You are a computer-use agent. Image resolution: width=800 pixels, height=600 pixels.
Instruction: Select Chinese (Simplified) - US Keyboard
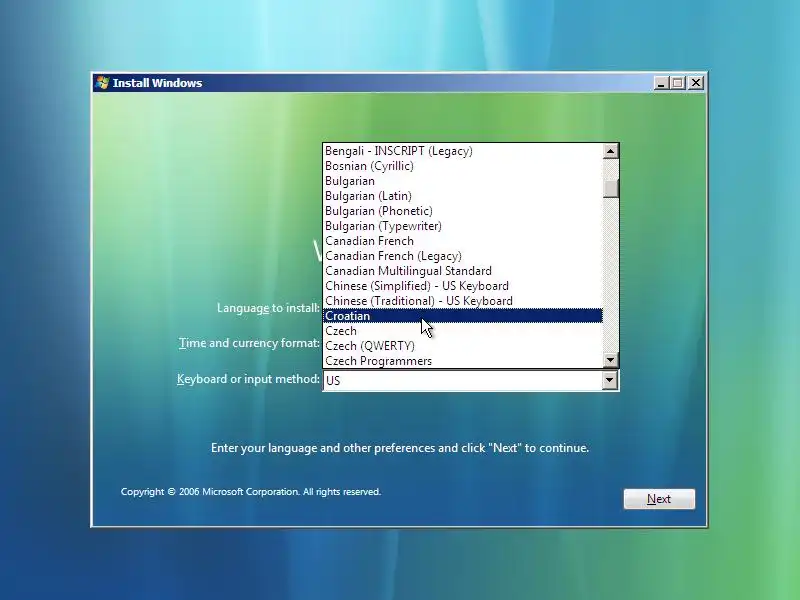[463, 286]
